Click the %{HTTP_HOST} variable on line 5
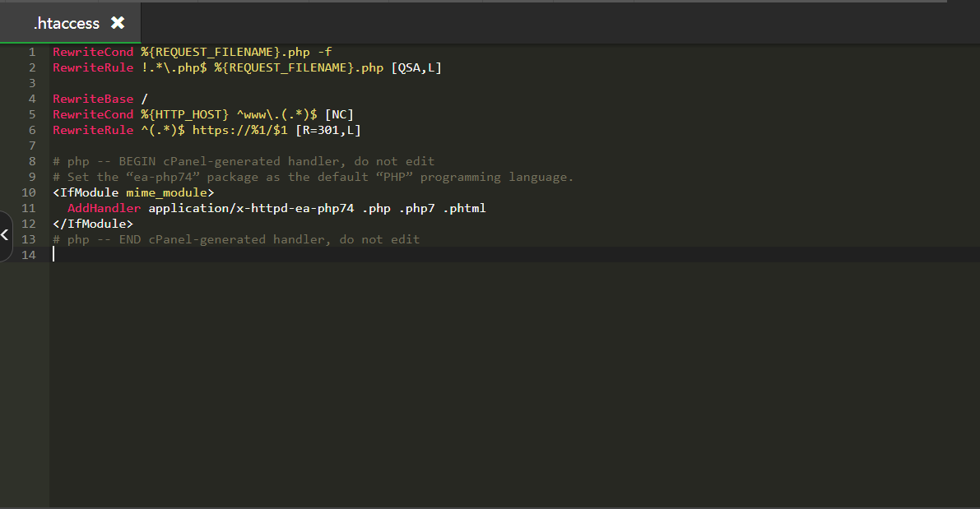 [184, 114]
